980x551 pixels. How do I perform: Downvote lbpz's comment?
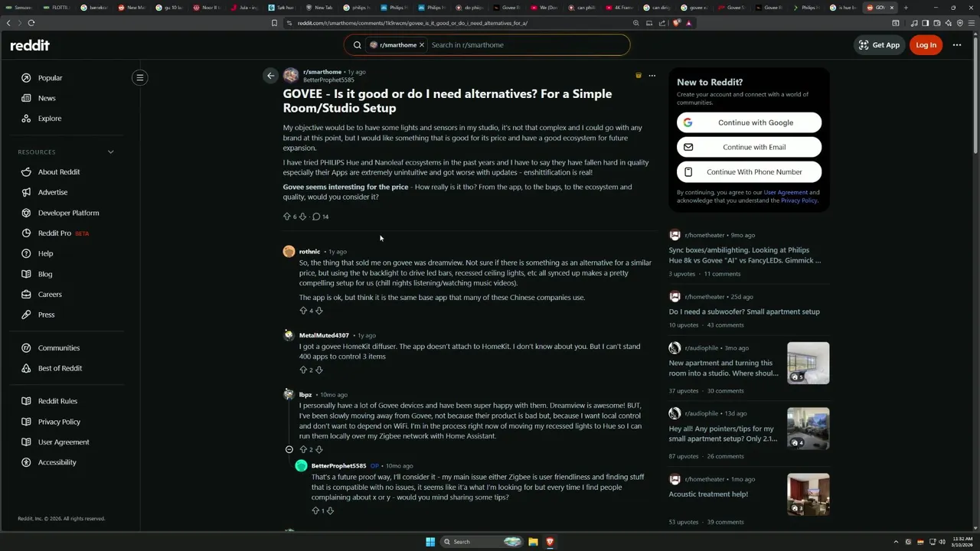pyautogui.click(x=319, y=449)
